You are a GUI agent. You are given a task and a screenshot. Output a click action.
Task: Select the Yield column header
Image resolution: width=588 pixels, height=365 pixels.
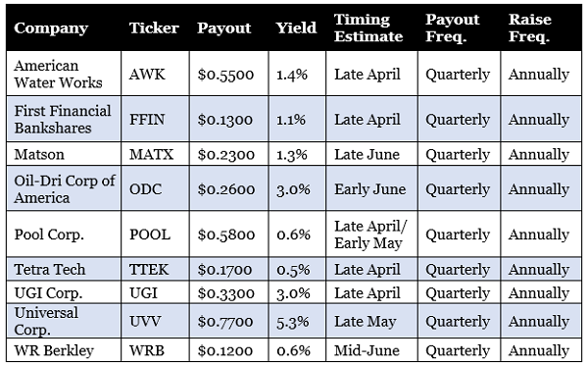(296, 28)
